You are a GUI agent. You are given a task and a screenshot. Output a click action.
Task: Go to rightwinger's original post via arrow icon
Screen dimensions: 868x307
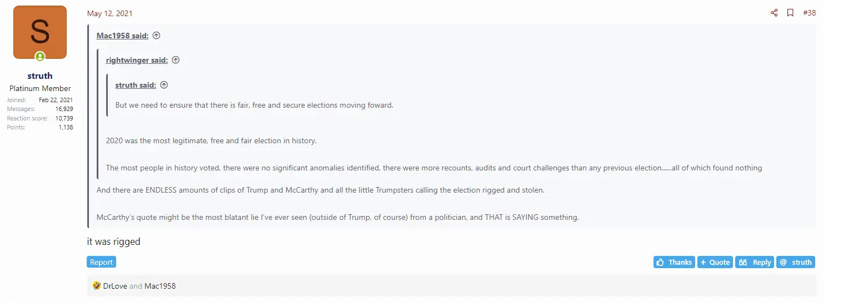pyautogui.click(x=176, y=60)
